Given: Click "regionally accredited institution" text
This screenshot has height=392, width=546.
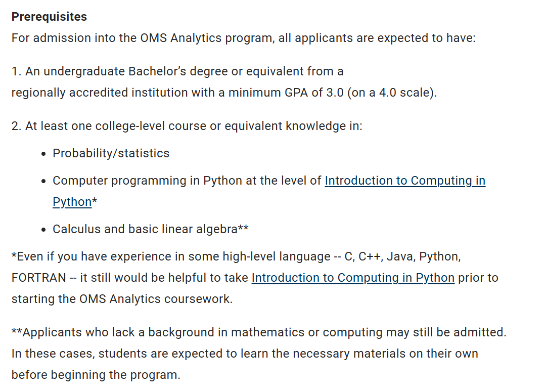Looking at the screenshot, I should (x=95, y=93).
